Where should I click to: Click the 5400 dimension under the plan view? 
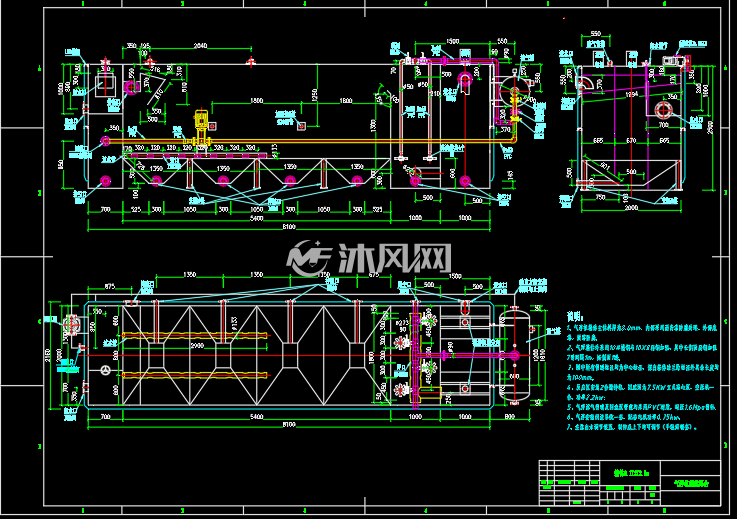256,417
